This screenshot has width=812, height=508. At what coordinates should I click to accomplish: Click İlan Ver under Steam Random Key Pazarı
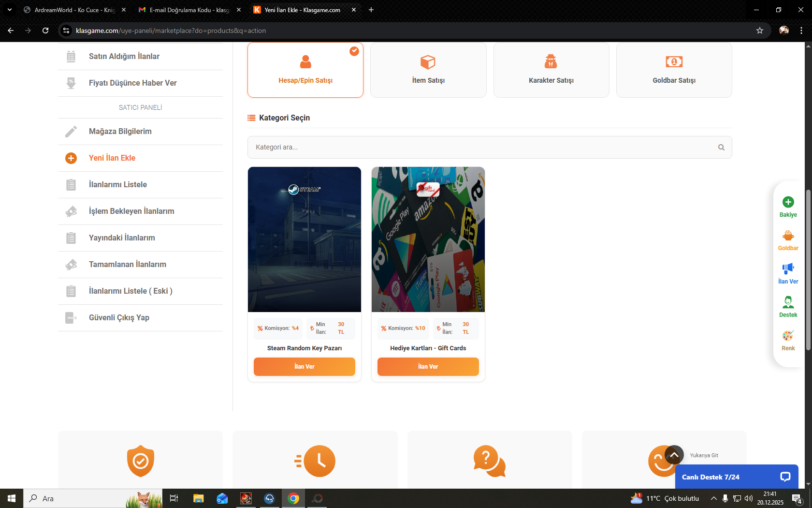(x=304, y=367)
